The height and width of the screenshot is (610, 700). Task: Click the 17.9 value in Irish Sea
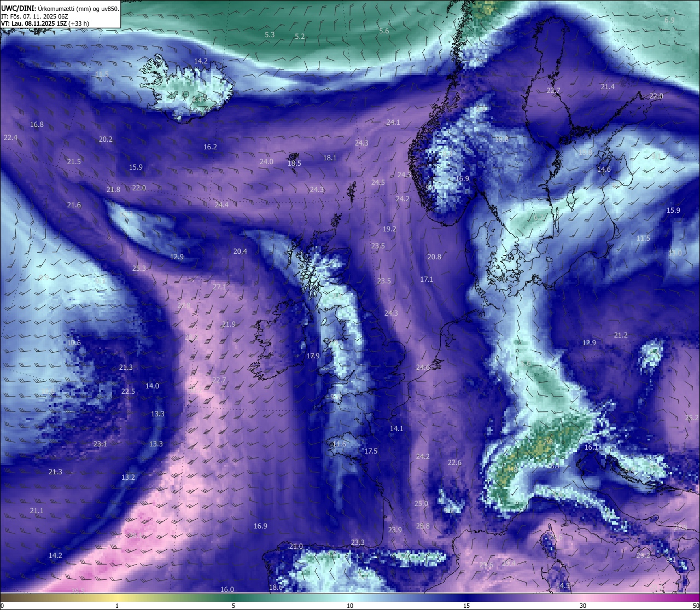(313, 356)
